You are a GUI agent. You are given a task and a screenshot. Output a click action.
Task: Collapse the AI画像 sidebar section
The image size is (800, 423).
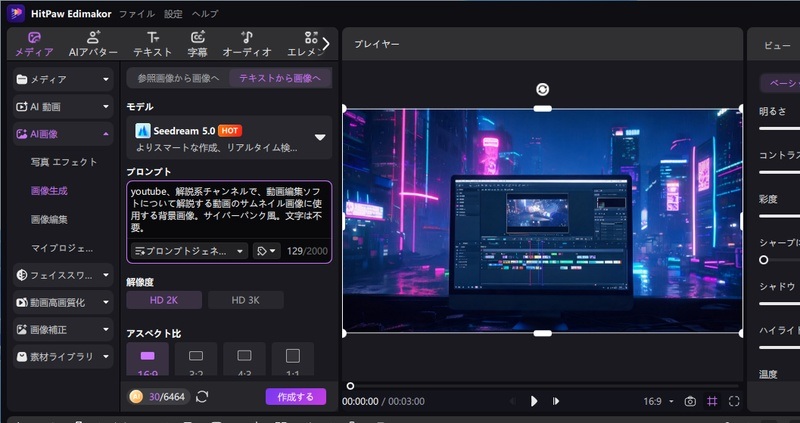pos(63,134)
